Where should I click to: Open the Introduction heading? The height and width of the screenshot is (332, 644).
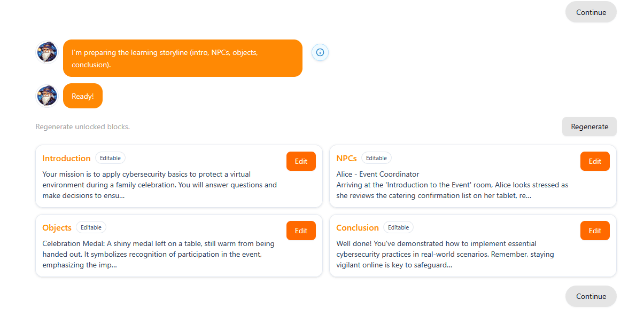(x=66, y=158)
